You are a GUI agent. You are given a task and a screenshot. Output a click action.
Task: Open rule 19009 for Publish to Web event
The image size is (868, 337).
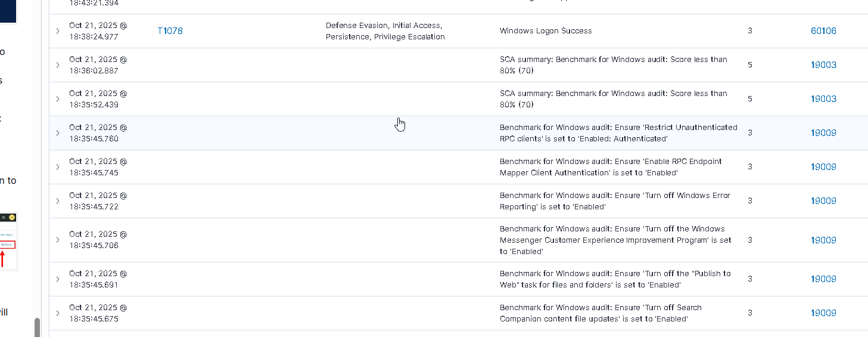[x=823, y=279]
